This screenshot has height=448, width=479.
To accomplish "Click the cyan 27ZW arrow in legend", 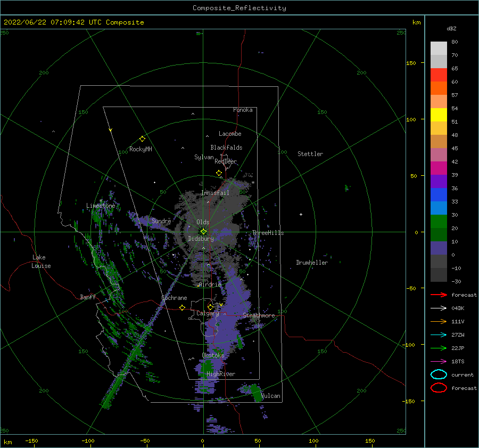I will 439,335.
